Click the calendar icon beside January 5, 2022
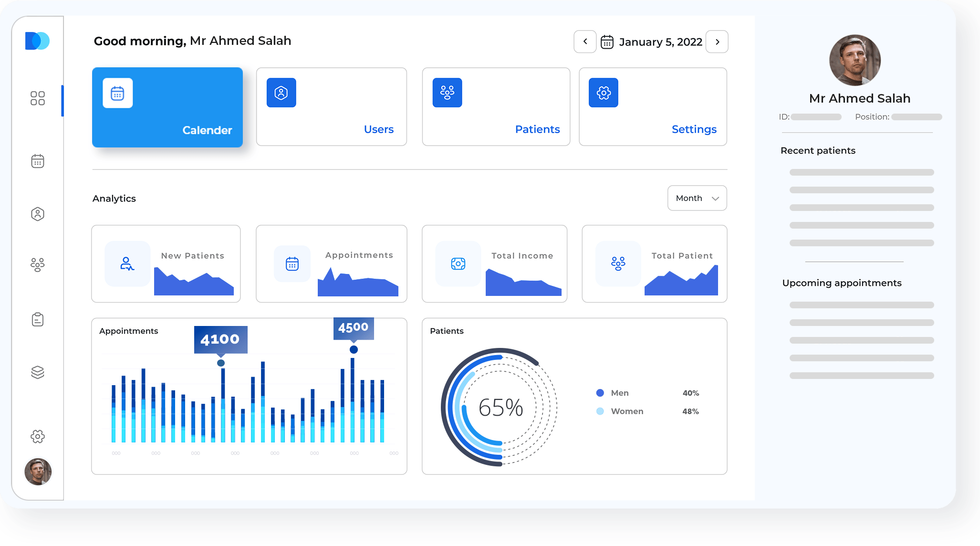This screenshot has width=980, height=546. (607, 42)
